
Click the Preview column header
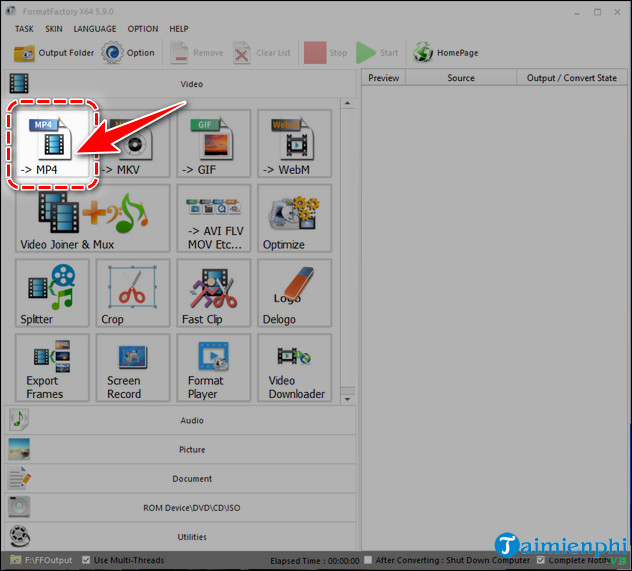click(x=383, y=78)
